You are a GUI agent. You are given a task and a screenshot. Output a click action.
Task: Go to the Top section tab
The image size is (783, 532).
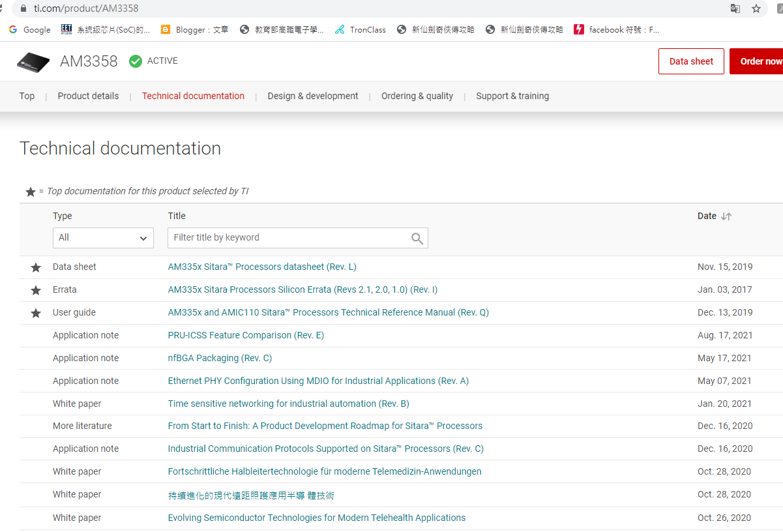27,96
